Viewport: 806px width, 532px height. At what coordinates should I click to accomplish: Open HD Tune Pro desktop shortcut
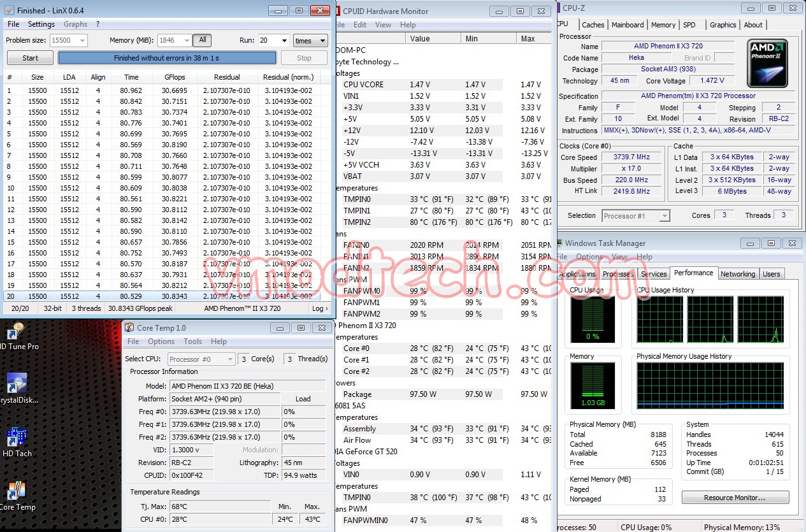pyautogui.click(x=16, y=336)
